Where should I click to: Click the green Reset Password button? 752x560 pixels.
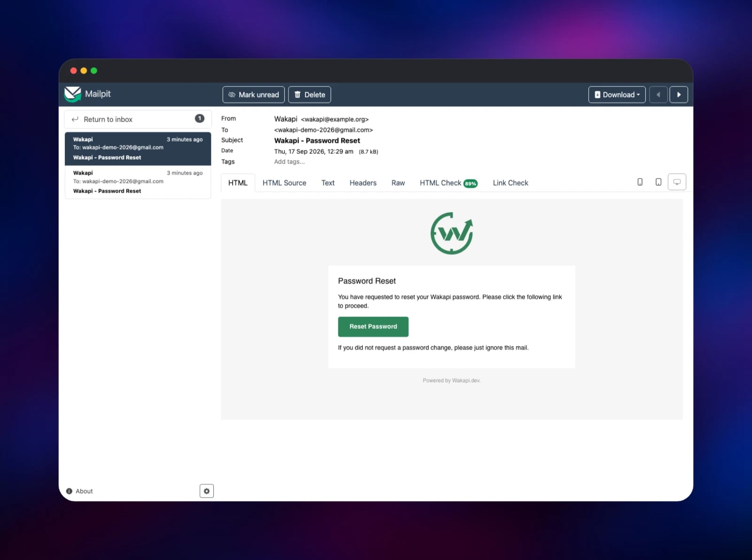(373, 327)
